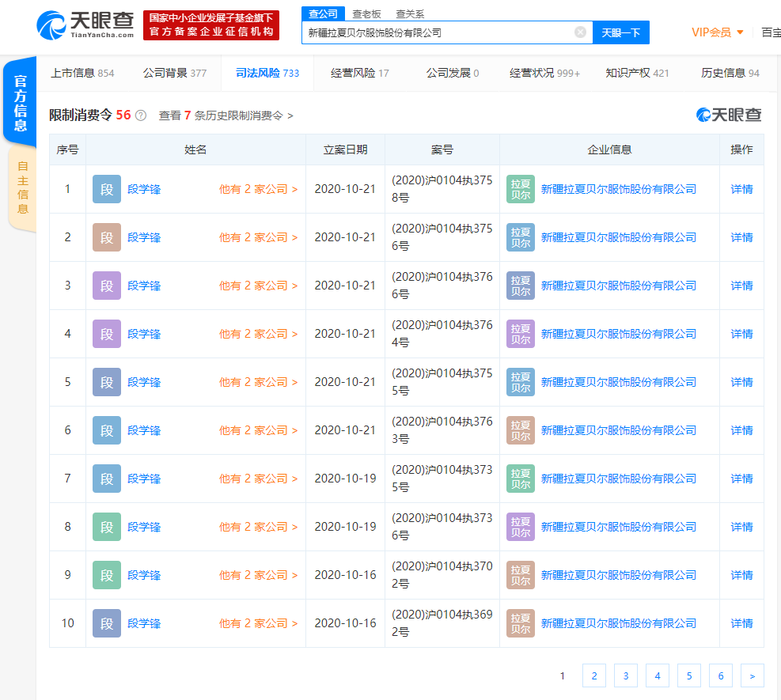This screenshot has width=781, height=700.
Task: Open the 历史信息 94 tab
Action: pos(730,74)
